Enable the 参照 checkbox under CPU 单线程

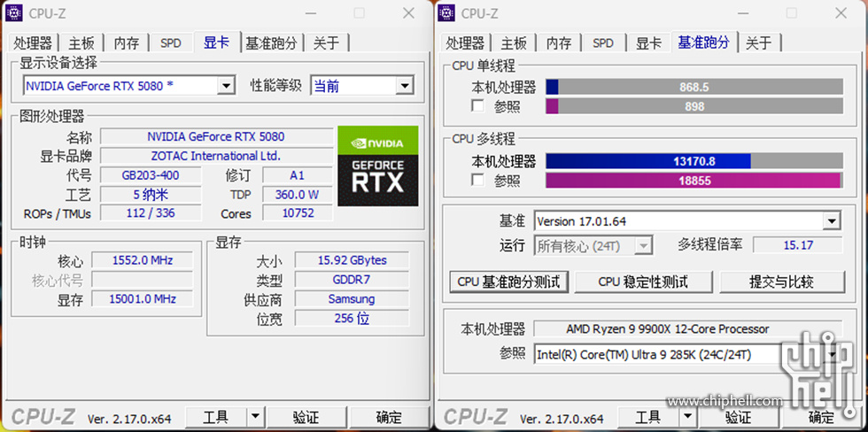coord(478,106)
